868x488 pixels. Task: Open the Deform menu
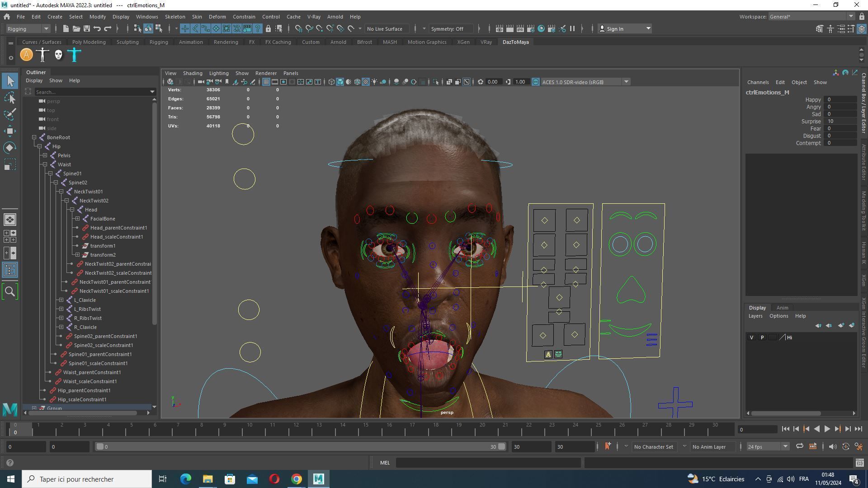click(x=217, y=17)
